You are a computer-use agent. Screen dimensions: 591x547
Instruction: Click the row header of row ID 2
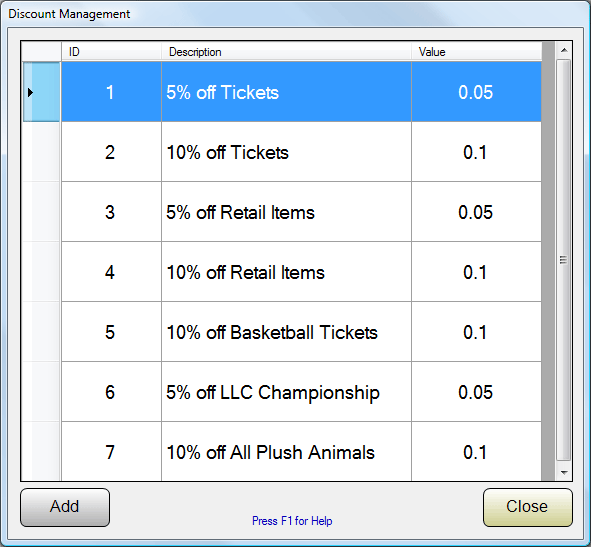[41, 152]
